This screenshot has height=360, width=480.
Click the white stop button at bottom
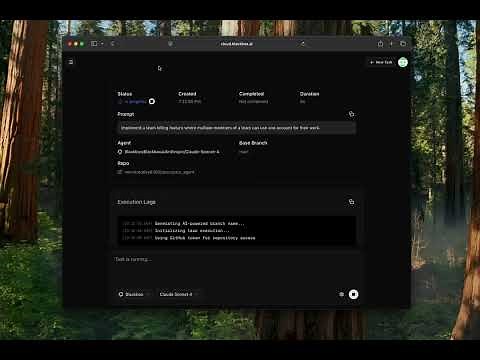tap(353, 294)
